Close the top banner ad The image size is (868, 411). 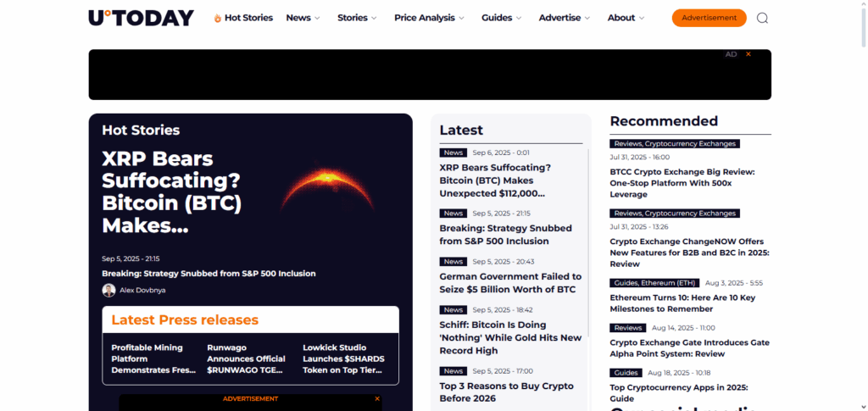click(x=748, y=54)
